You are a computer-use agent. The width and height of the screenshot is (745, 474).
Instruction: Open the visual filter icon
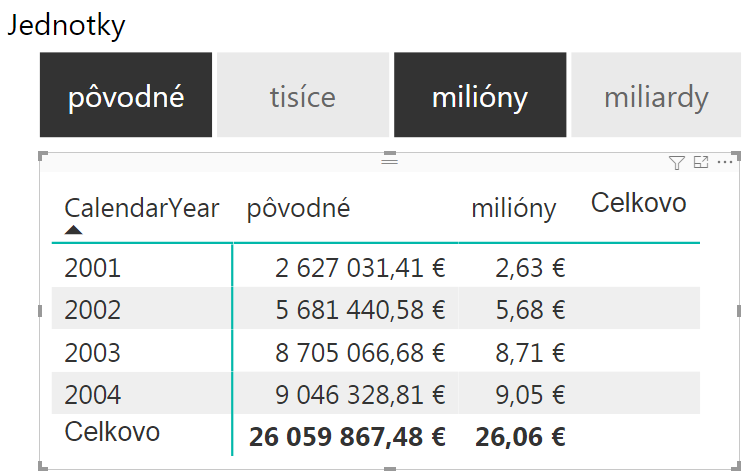[x=677, y=163]
